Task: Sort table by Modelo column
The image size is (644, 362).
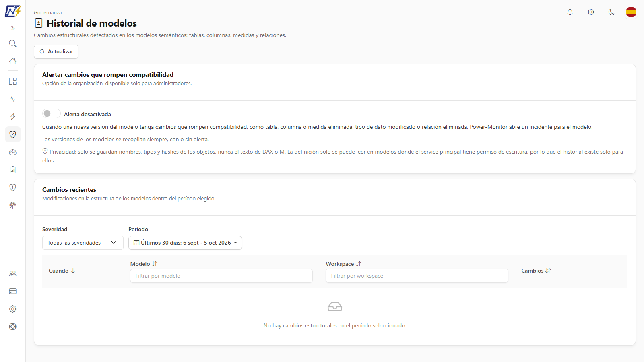Action: tap(144, 264)
